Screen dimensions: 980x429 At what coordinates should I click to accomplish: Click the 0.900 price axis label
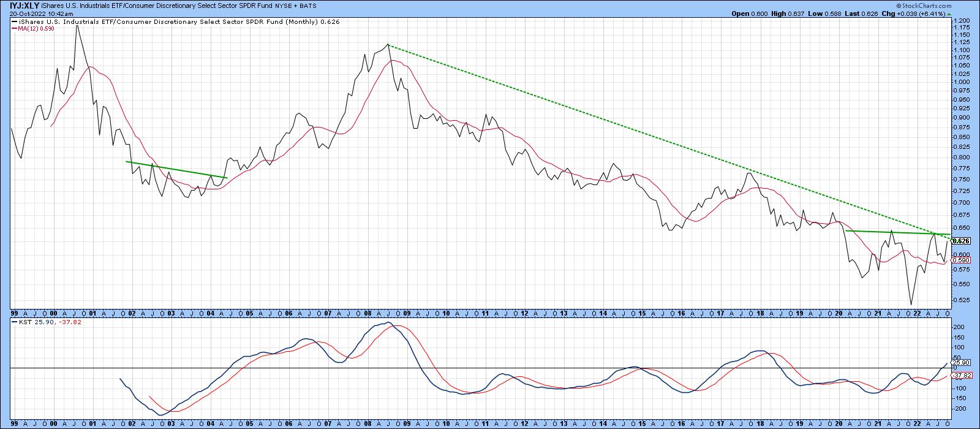coord(962,117)
